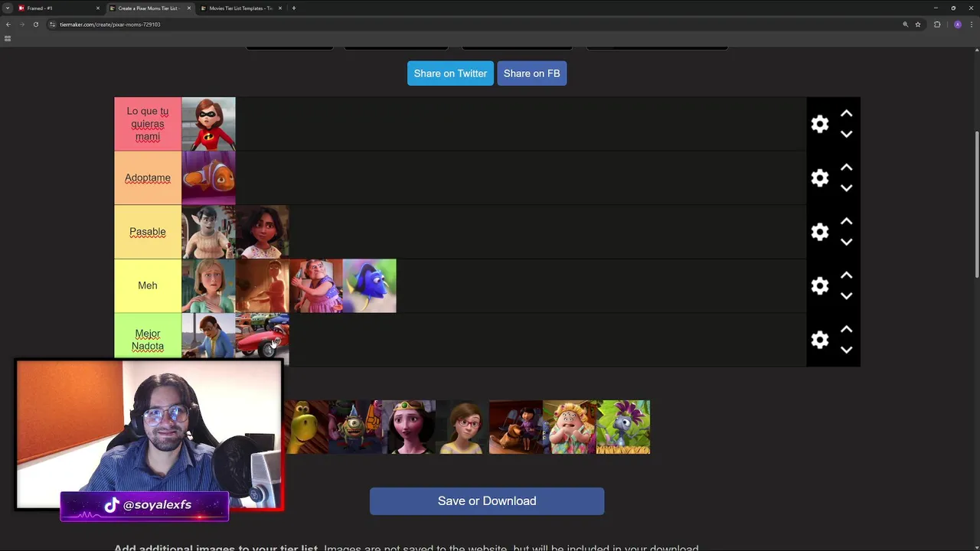
Task: Go back to previous page
Action: [x=8, y=24]
